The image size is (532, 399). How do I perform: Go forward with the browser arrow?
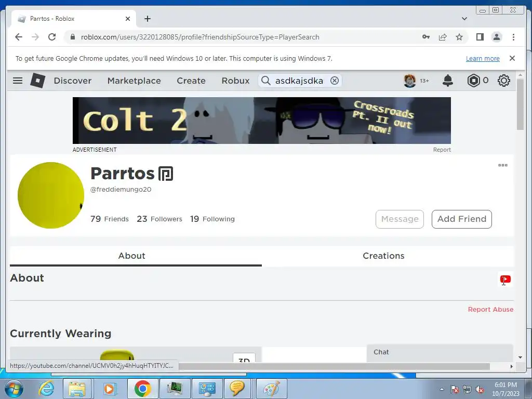coord(35,37)
